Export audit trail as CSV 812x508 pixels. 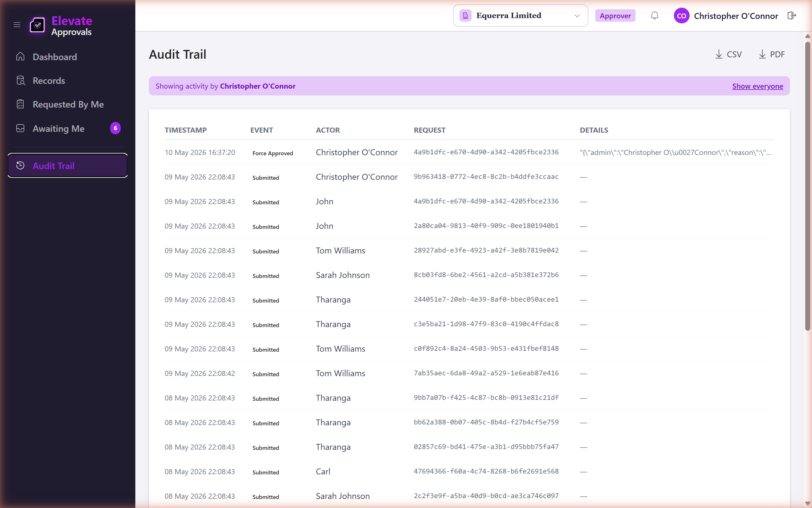729,54
